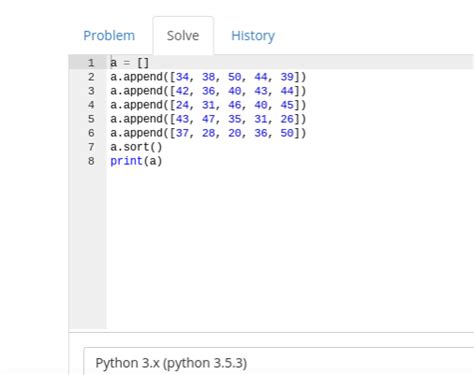Click line number 3 in the gutter
The image size is (474, 375).
[x=91, y=91]
